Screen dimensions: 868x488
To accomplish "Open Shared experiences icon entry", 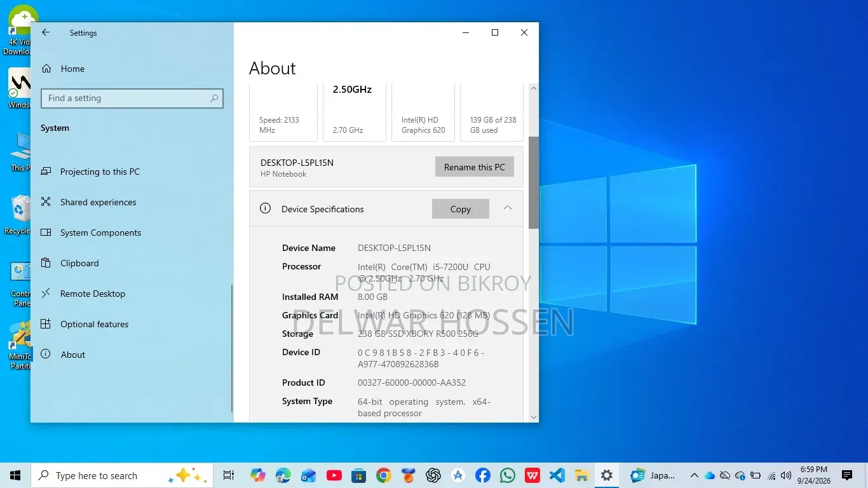I will pyautogui.click(x=46, y=202).
